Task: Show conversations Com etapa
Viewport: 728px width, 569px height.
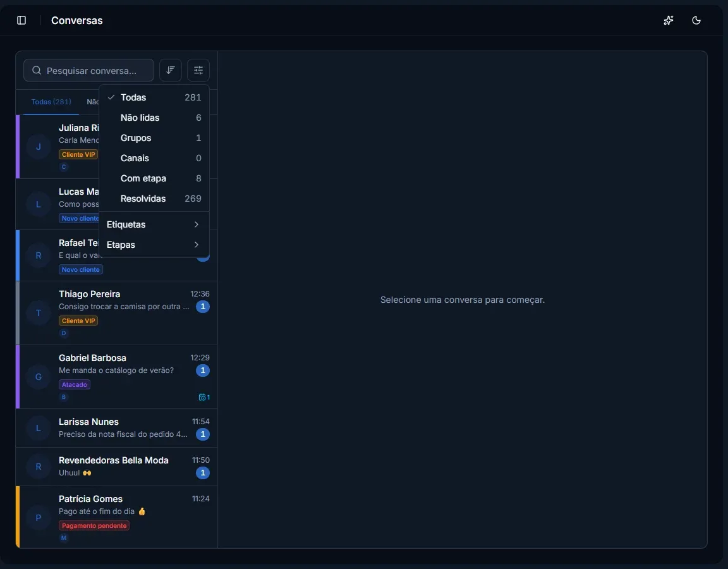Action: [154, 178]
